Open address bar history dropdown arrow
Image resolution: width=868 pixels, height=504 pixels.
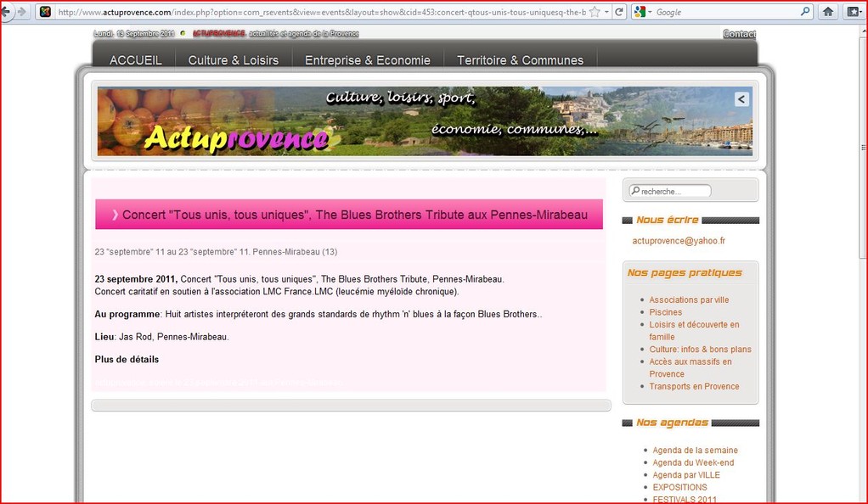(x=606, y=12)
